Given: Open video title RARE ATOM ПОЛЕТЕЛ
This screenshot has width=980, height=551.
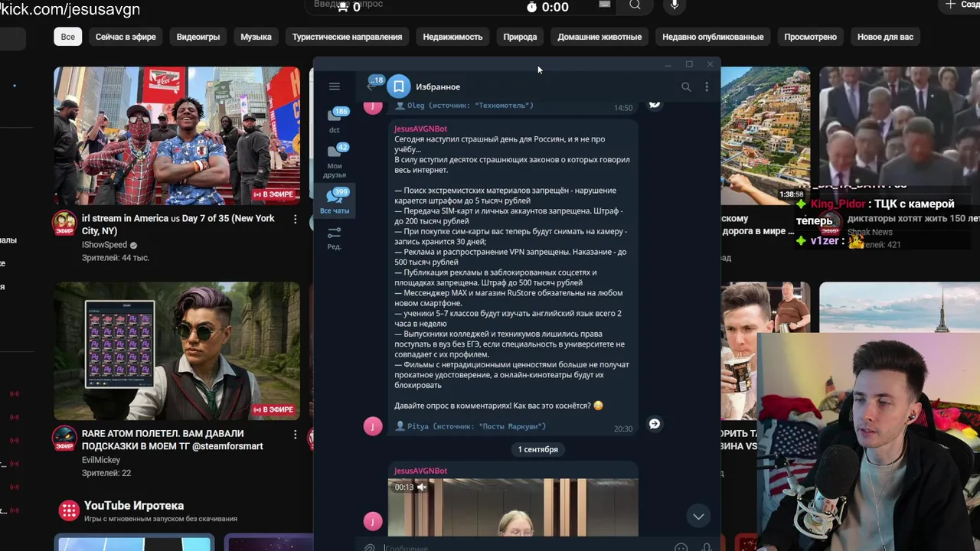Looking at the screenshot, I should (x=172, y=439).
